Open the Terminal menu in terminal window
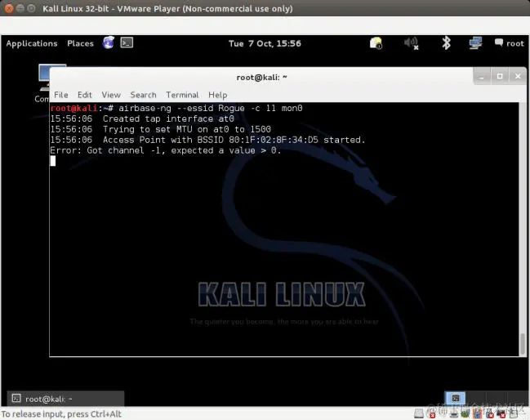Image resolution: width=530 pixels, height=420 pixels. point(182,95)
